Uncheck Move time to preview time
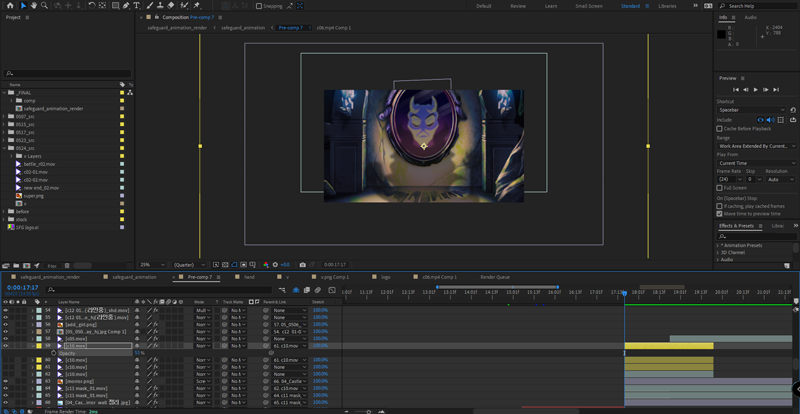Image resolution: width=800 pixels, height=414 pixels. click(x=720, y=213)
